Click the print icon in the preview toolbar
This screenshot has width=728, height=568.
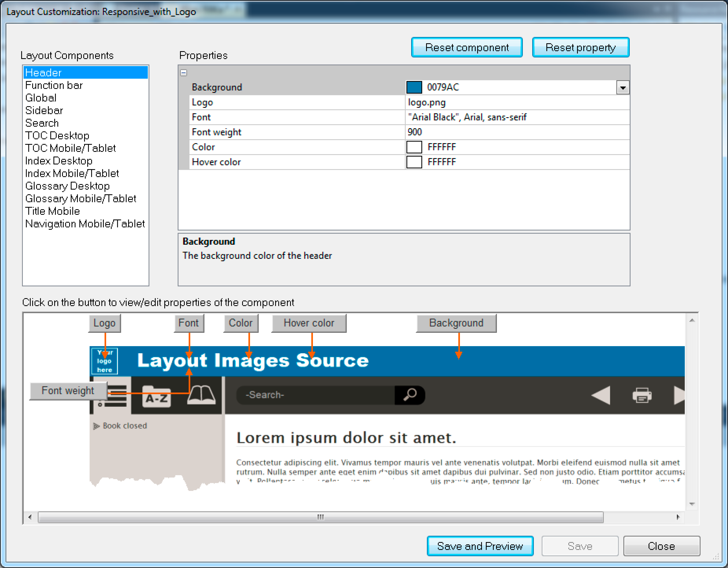(642, 395)
